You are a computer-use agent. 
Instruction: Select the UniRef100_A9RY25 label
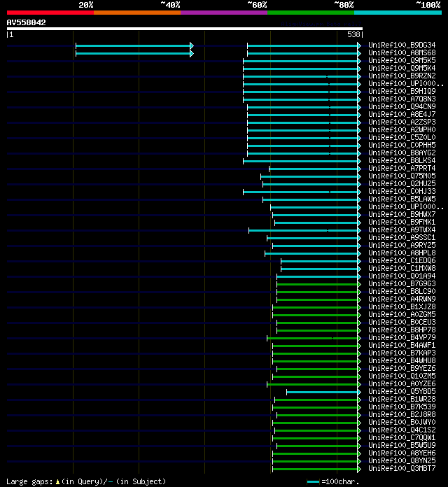tap(402, 245)
